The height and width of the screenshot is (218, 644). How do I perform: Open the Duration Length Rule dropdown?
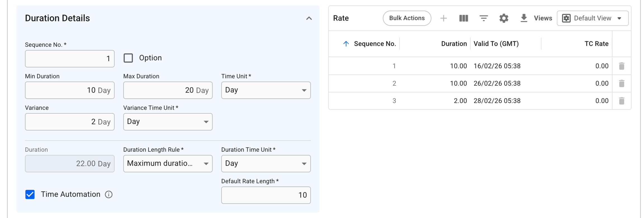point(168,164)
